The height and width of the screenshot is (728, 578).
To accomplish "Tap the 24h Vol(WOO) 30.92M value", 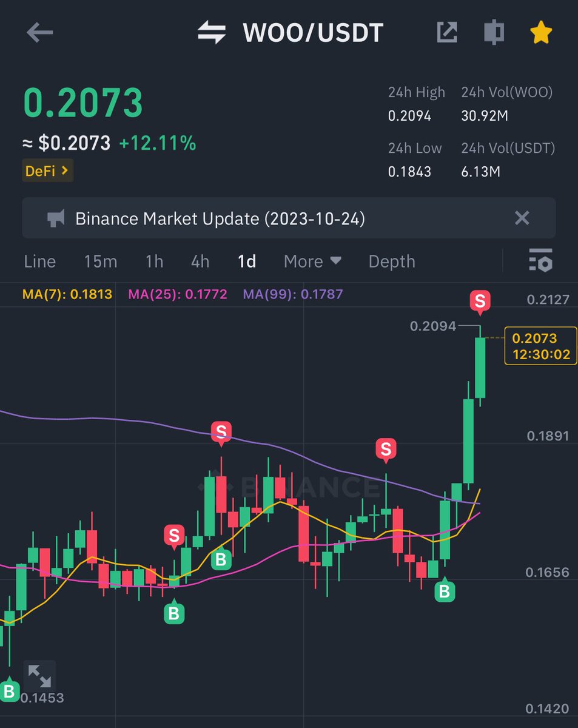I will pos(485,116).
